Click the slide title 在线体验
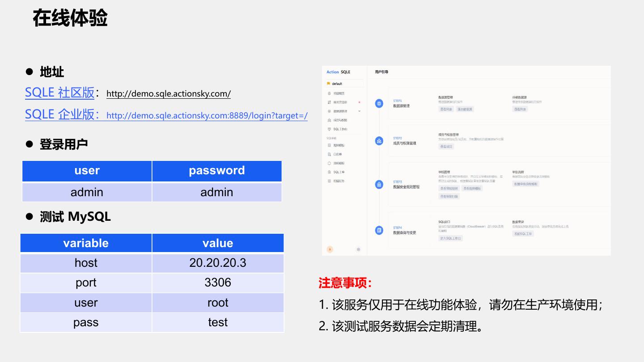 click(70, 18)
